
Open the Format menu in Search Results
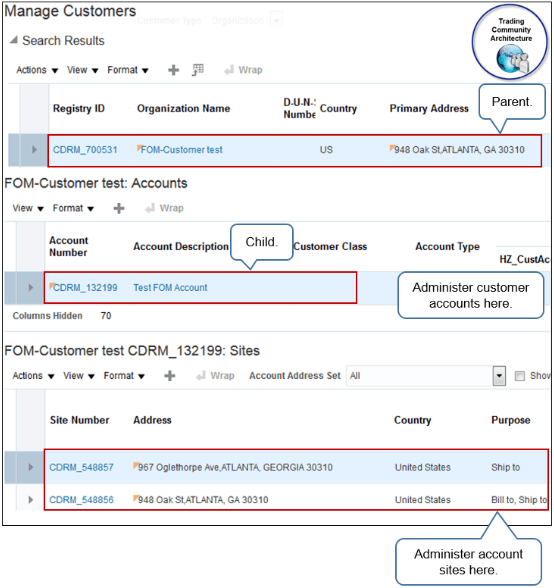click(x=128, y=70)
